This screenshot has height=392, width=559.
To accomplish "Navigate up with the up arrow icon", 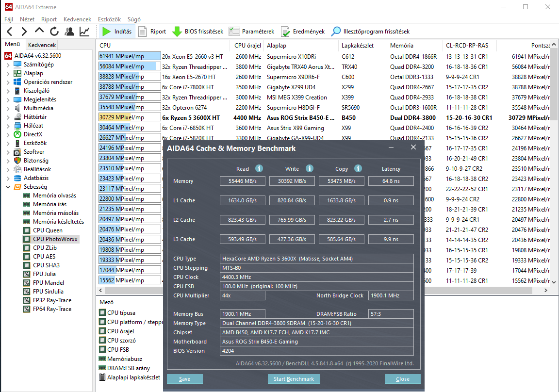I will point(39,32).
